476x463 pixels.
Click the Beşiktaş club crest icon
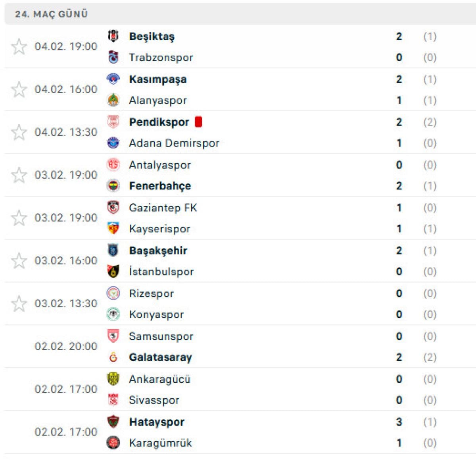click(113, 36)
